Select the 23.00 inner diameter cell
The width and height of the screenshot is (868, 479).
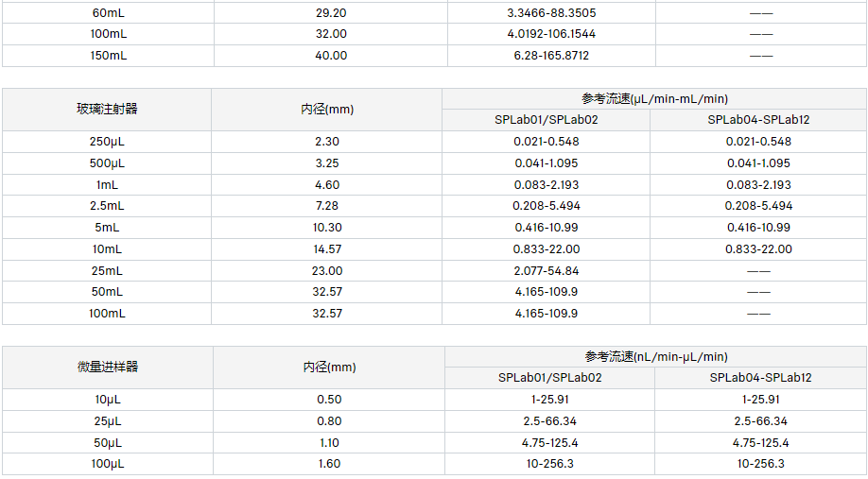pyautogui.click(x=327, y=271)
